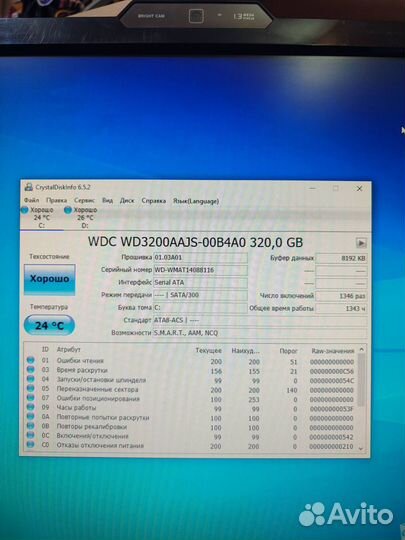Click the status icon for attribute 0A
Screen dimensions: 405x540
click(31, 416)
